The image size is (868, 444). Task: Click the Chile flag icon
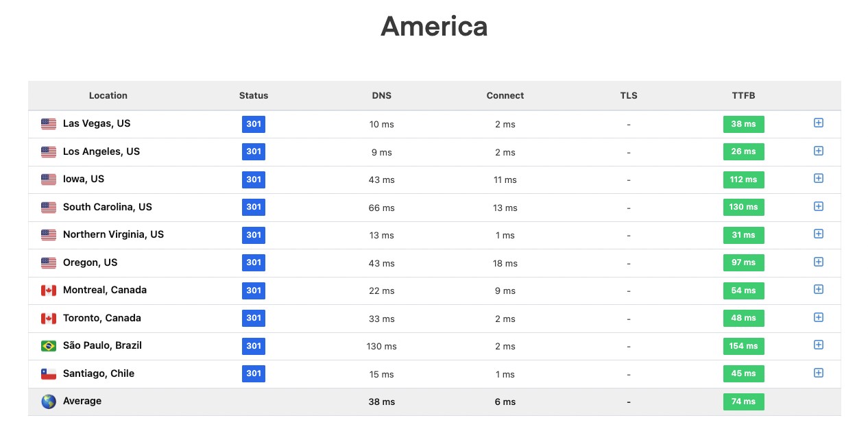point(49,374)
